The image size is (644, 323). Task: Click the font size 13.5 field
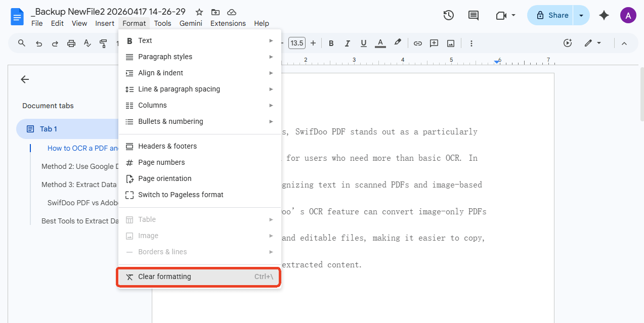297,43
